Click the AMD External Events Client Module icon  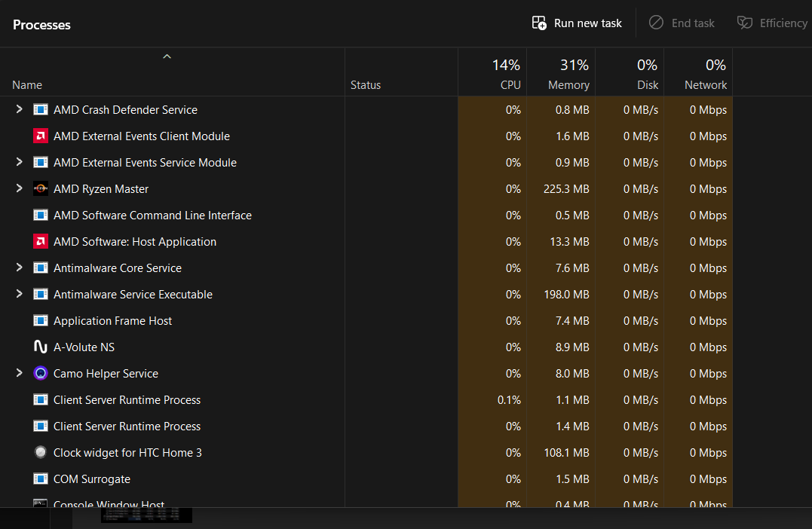[x=41, y=136]
